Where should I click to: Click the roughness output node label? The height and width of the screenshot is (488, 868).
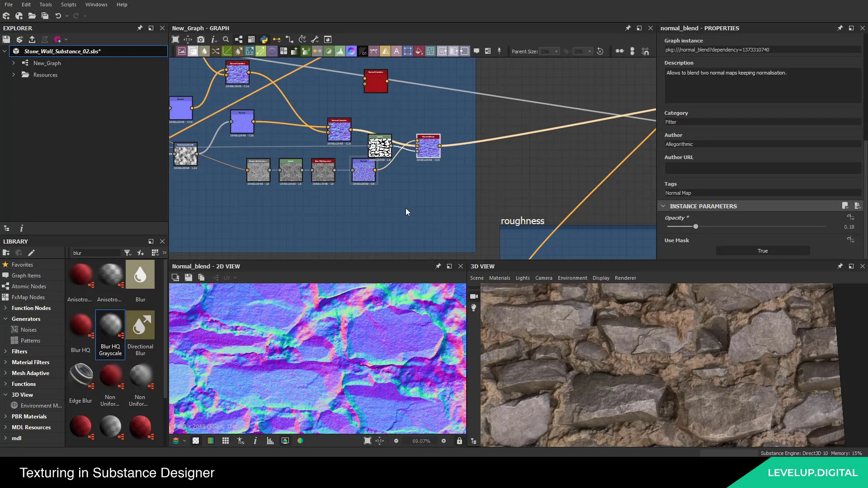[x=523, y=221]
